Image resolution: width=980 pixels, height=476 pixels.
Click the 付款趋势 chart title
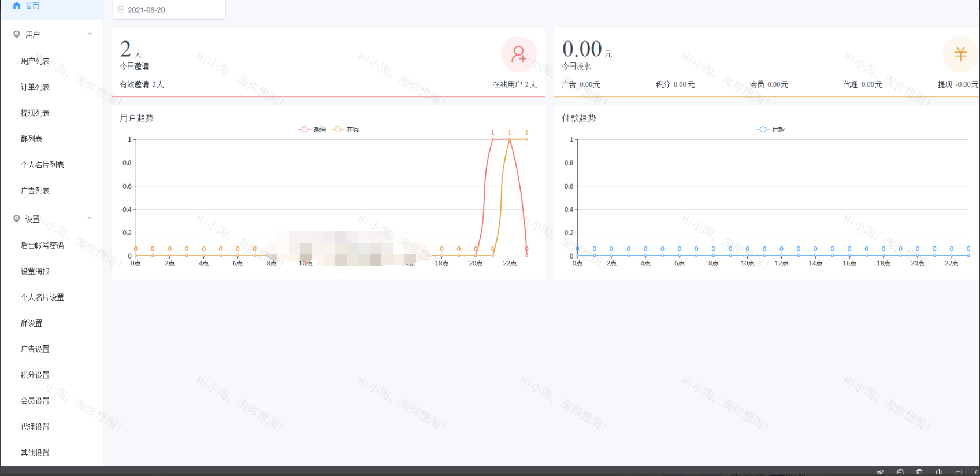(x=579, y=118)
